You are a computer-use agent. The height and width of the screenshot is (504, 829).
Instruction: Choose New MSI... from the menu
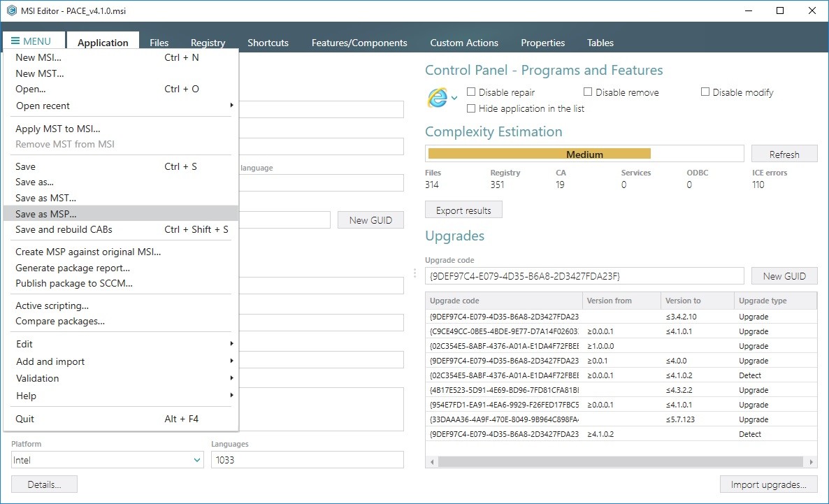pyautogui.click(x=120, y=57)
